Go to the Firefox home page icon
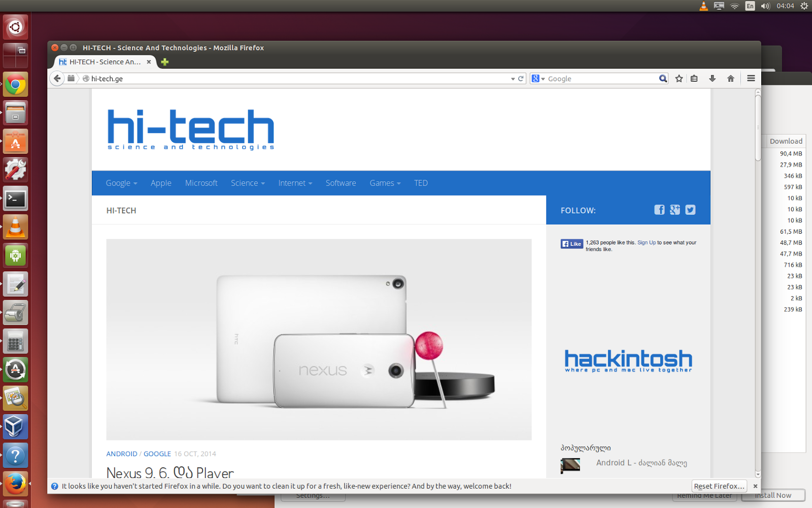The image size is (812, 508). coord(731,79)
